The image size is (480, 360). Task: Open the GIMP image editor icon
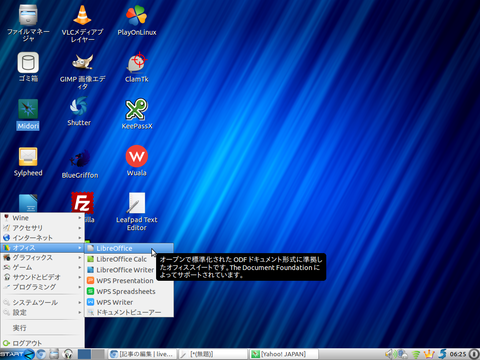point(82,72)
